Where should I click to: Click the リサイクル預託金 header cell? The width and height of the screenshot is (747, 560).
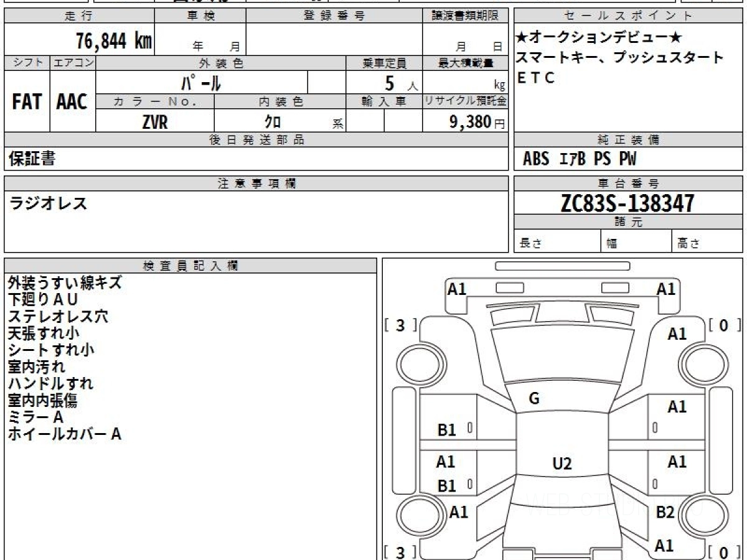click(465, 101)
